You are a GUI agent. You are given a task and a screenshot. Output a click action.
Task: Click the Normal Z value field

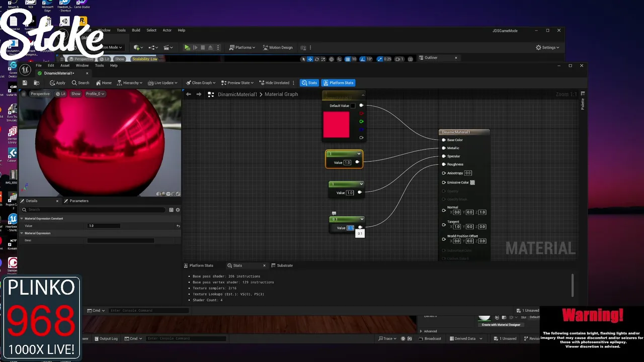point(482,212)
